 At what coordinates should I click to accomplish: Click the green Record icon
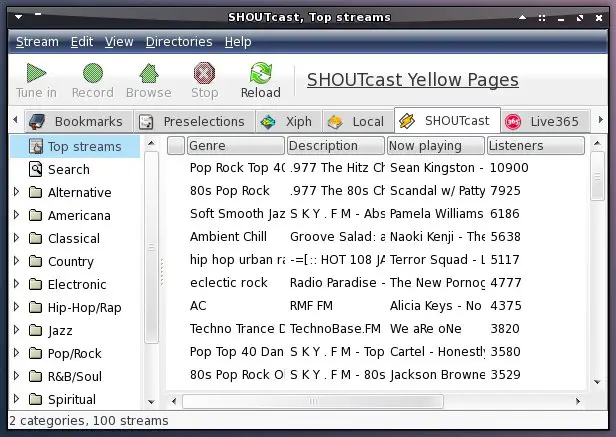pyautogui.click(x=93, y=73)
